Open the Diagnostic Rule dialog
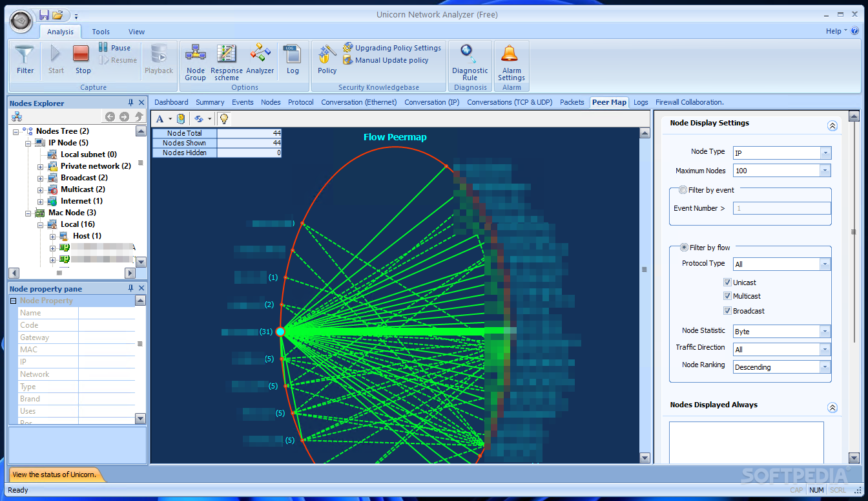The height and width of the screenshot is (501, 868). pos(470,62)
